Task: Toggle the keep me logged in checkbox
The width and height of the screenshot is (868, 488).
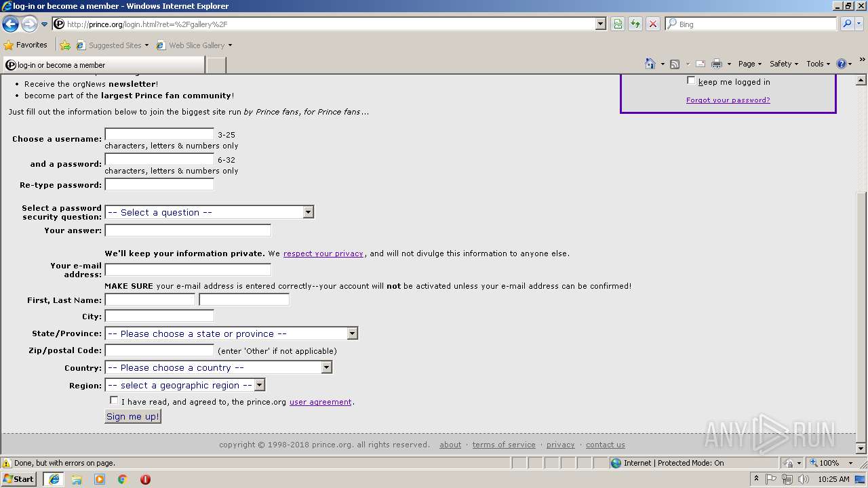Action: point(691,81)
